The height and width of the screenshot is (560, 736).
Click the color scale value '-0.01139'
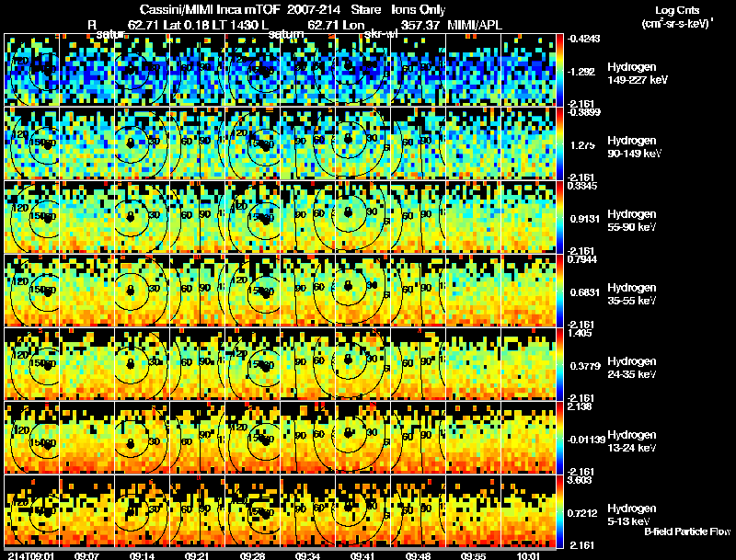click(x=586, y=440)
